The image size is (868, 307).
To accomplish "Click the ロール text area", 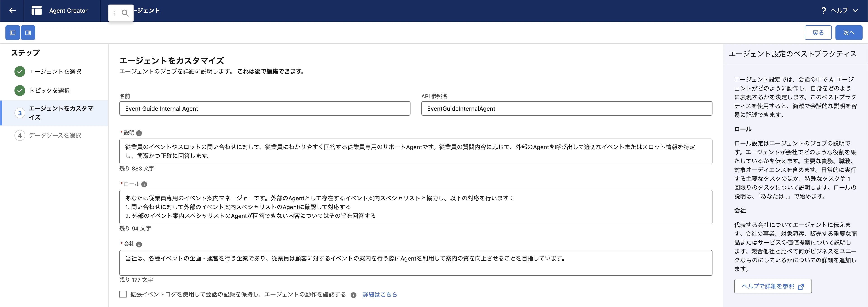I will point(415,207).
